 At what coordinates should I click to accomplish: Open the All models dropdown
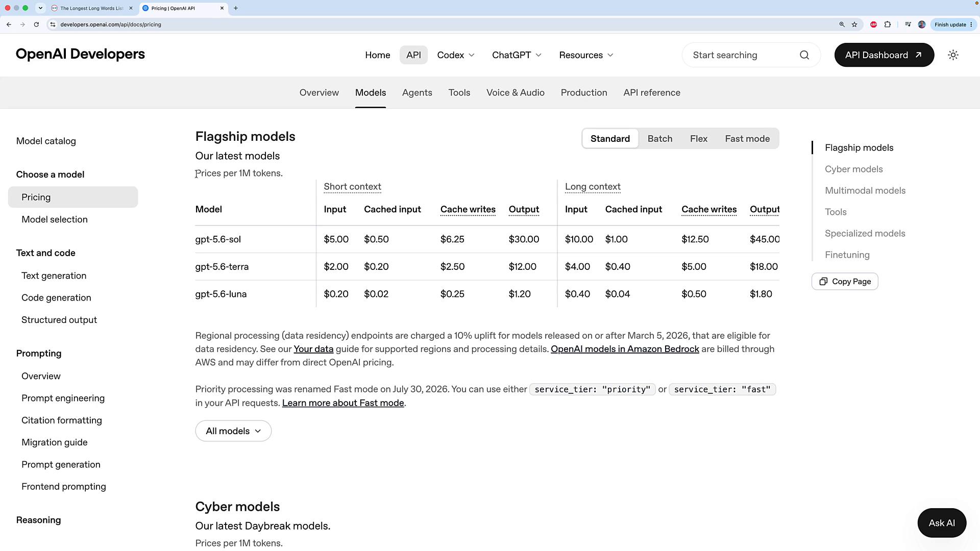coord(233,431)
